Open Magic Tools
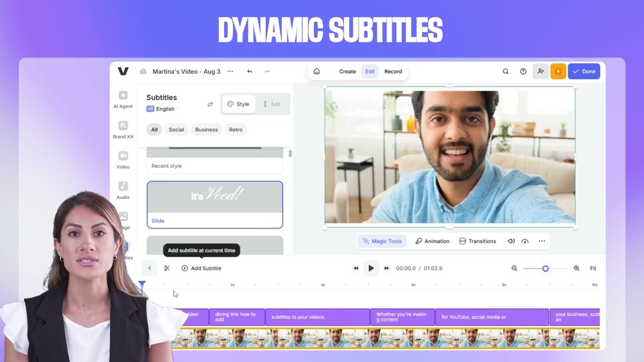644x362 pixels. [x=382, y=241]
